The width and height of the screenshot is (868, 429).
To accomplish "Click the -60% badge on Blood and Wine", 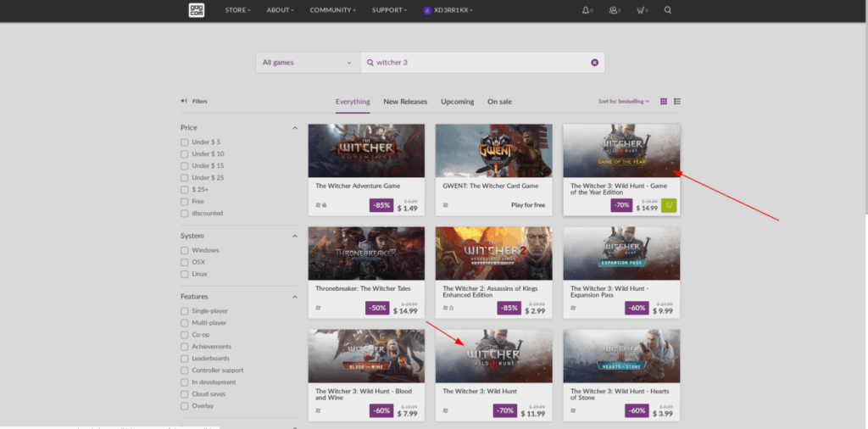I will (381, 410).
